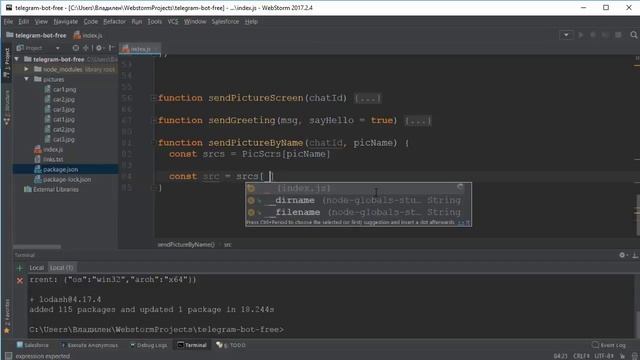Select cat1.jpg in project tree
This screenshot has height=360, width=640.
click(59, 120)
